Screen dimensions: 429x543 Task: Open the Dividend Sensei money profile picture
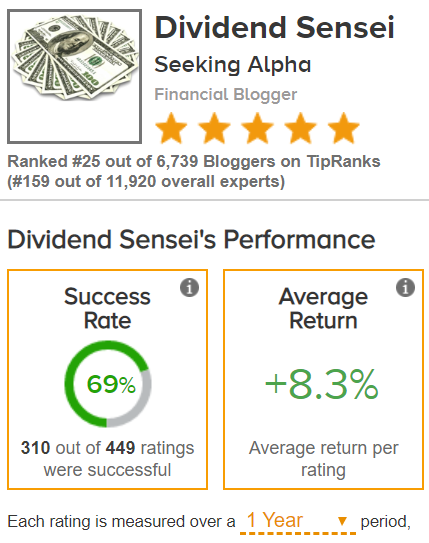pos(74,76)
